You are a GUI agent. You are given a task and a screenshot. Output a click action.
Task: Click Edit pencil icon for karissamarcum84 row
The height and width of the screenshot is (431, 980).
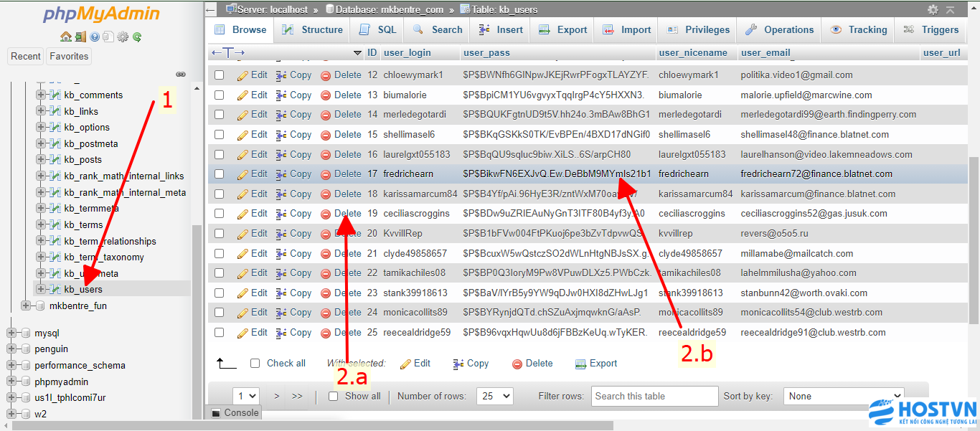pyautogui.click(x=242, y=194)
